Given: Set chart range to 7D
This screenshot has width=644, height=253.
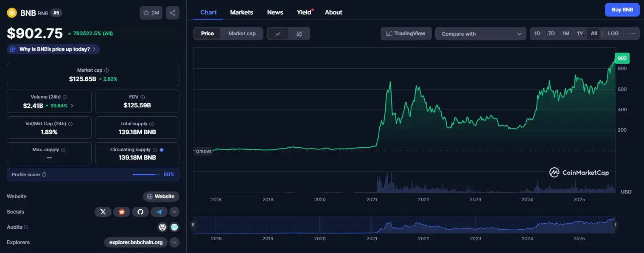Looking at the screenshot, I should tap(551, 34).
